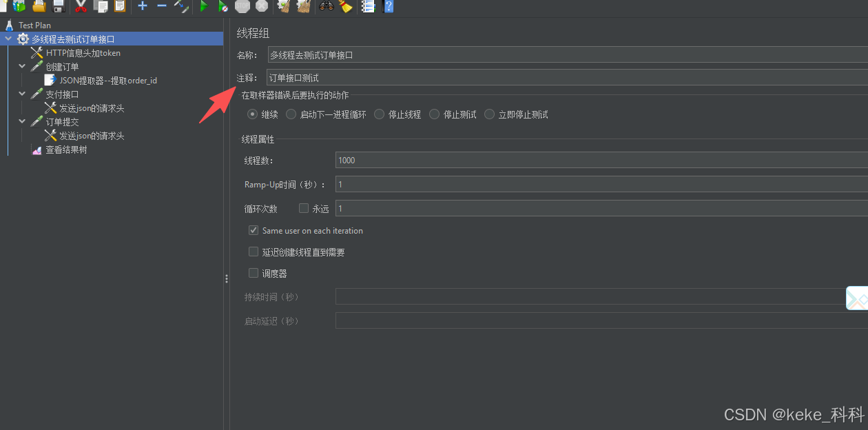Viewport: 868px width, 430px height.
Task: Enable 延迟创建线程直到需要 checkbox
Action: click(254, 252)
